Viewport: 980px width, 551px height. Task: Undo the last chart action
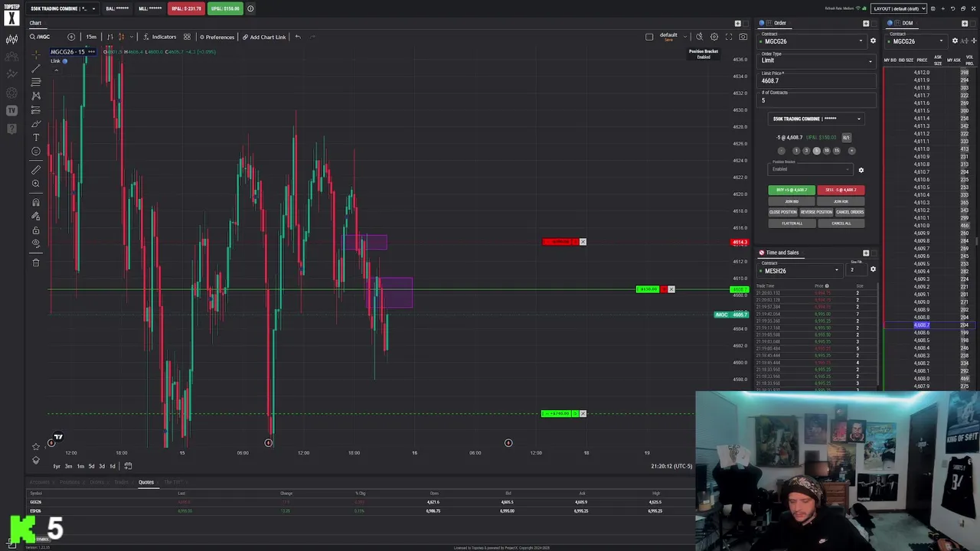tap(298, 37)
